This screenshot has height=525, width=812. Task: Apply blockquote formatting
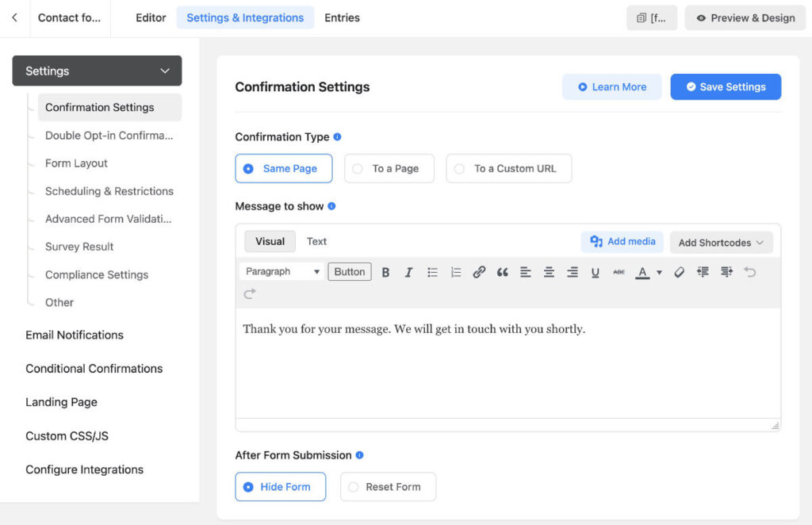tap(502, 271)
